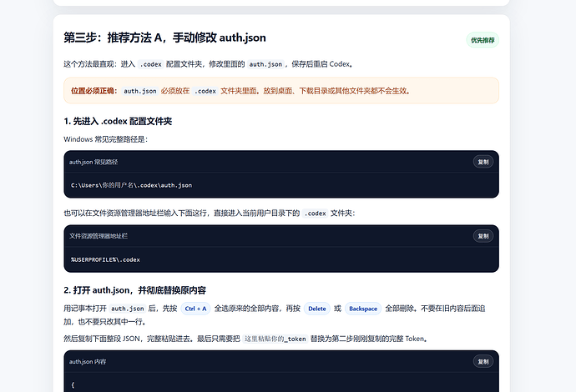Click the 优先推荐 badge
Viewport: 576px width, 392px height.
483,40
